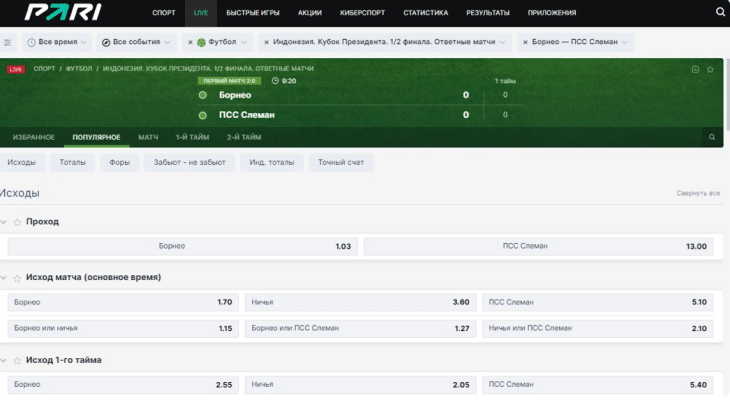Search markets with the tab bar magnifier
Viewport: 730px width, 405px height.
point(712,137)
